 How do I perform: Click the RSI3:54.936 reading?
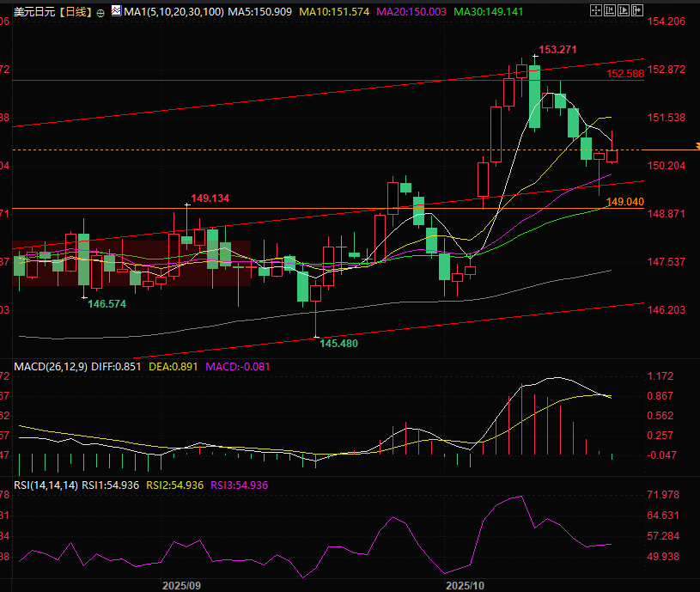[x=240, y=485]
